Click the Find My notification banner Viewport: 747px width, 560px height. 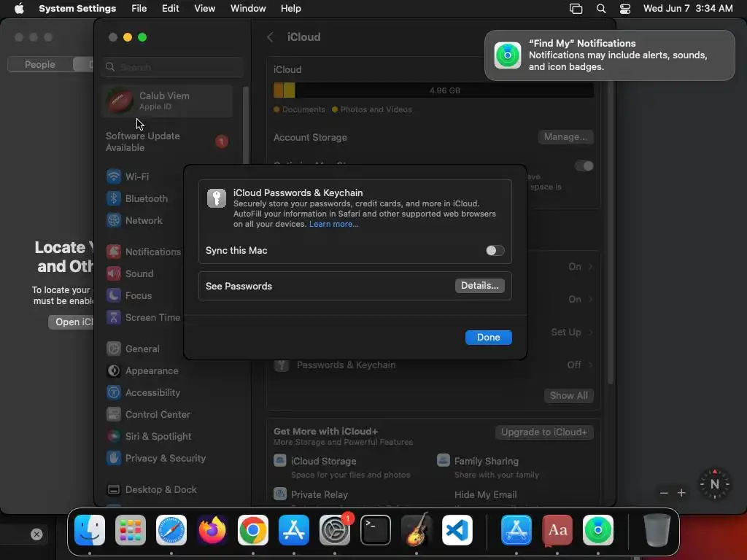pos(609,55)
